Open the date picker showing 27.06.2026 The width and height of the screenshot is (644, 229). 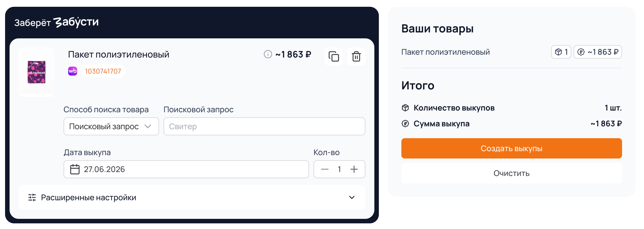(x=186, y=169)
